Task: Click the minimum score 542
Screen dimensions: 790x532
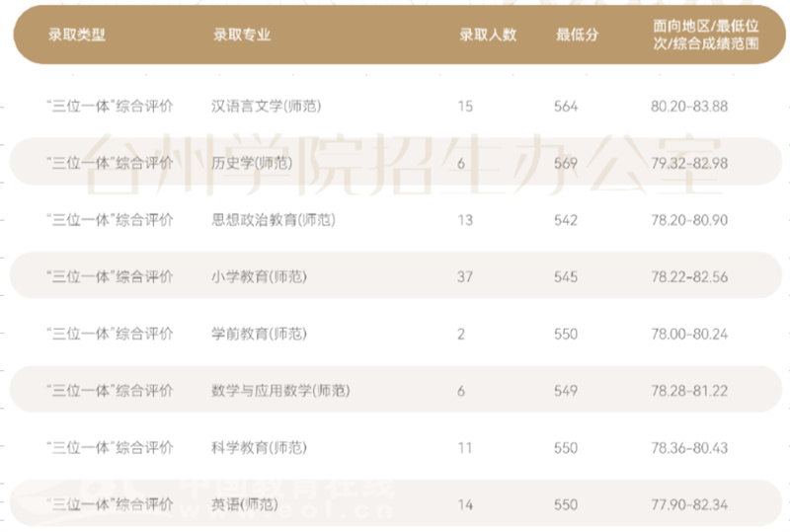Action: pyautogui.click(x=566, y=220)
